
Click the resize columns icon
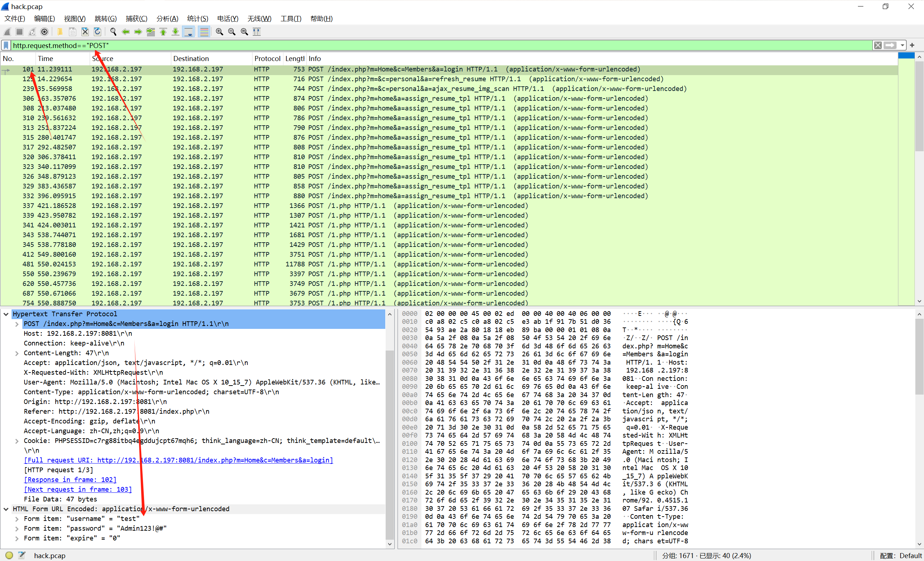(257, 32)
